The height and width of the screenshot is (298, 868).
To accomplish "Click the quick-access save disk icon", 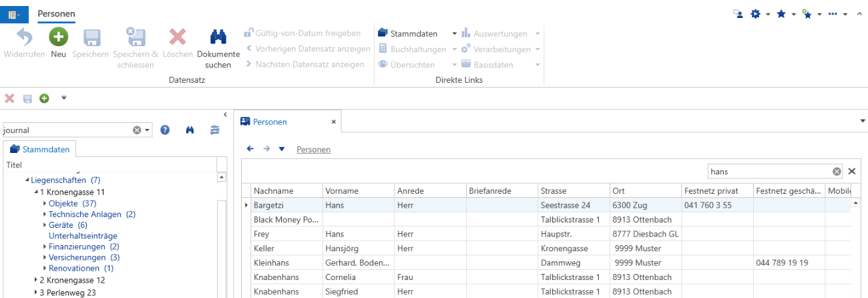I will (x=27, y=98).
